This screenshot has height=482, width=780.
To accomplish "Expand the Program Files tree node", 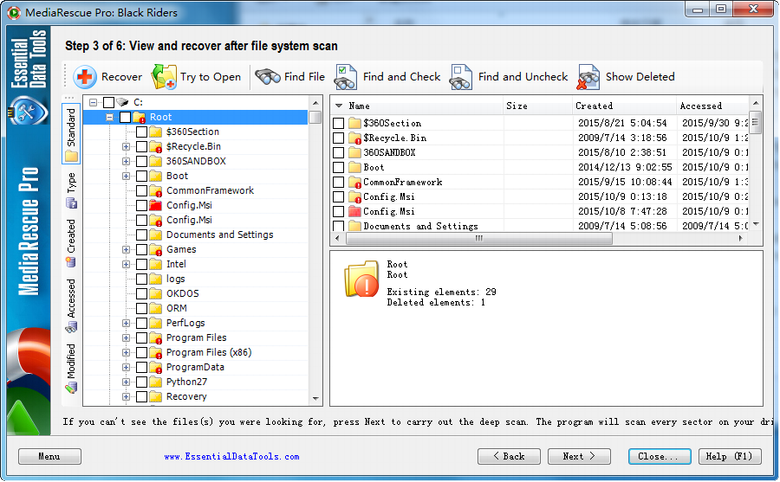I will point(126,338).
